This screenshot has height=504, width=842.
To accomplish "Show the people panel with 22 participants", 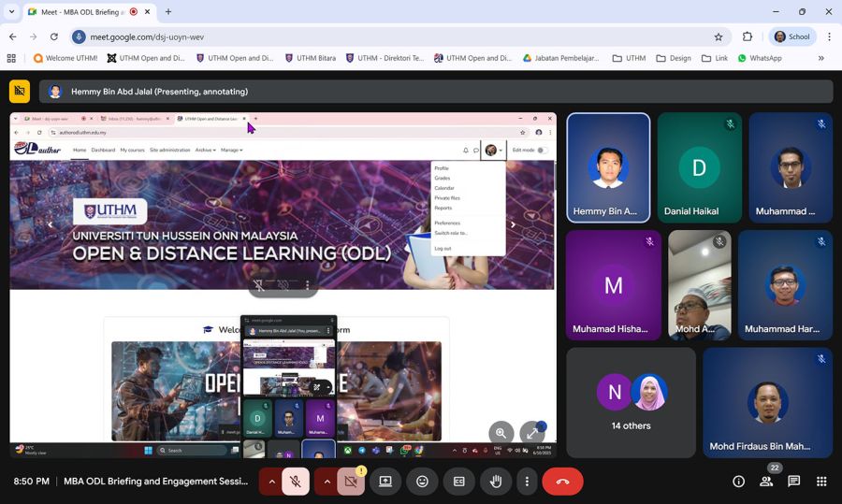I will [x=766, y=482].
